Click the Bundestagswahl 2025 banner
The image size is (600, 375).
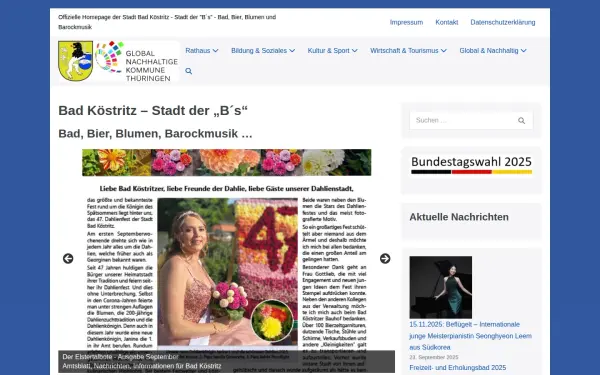(x=471, y=165)
